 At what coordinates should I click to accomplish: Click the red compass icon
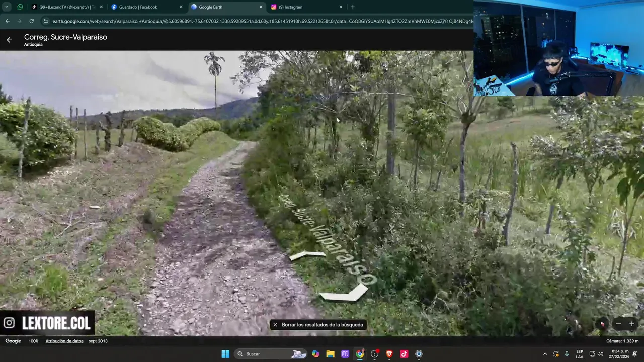[602, 324]
